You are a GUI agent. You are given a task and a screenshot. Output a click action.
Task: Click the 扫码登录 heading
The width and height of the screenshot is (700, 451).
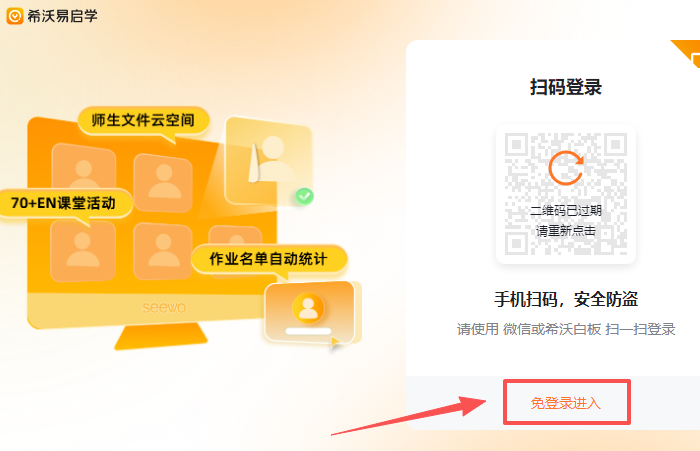click(566, 87)
